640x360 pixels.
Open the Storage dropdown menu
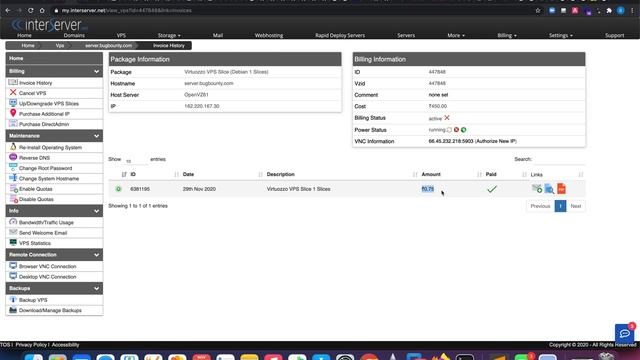pos(169,36)
